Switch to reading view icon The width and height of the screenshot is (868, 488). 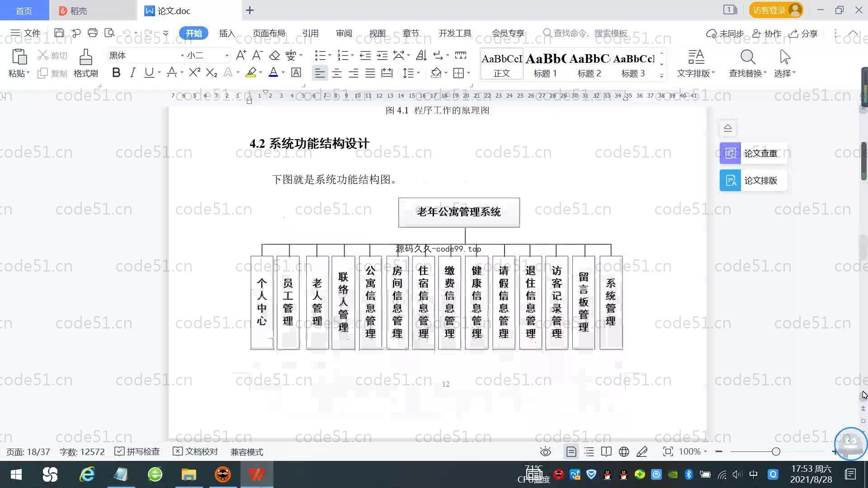point(606,452)
